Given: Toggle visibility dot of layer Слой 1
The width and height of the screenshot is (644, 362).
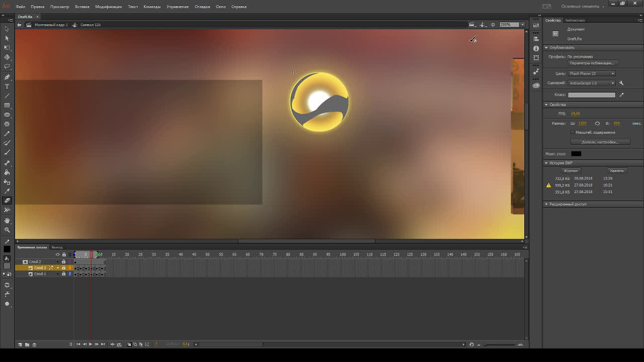Looking at the screenshot, I should point(57,274).
